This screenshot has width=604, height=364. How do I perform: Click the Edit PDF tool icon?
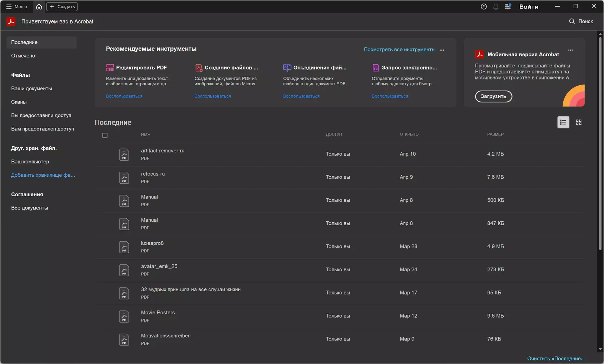(110, 67)
